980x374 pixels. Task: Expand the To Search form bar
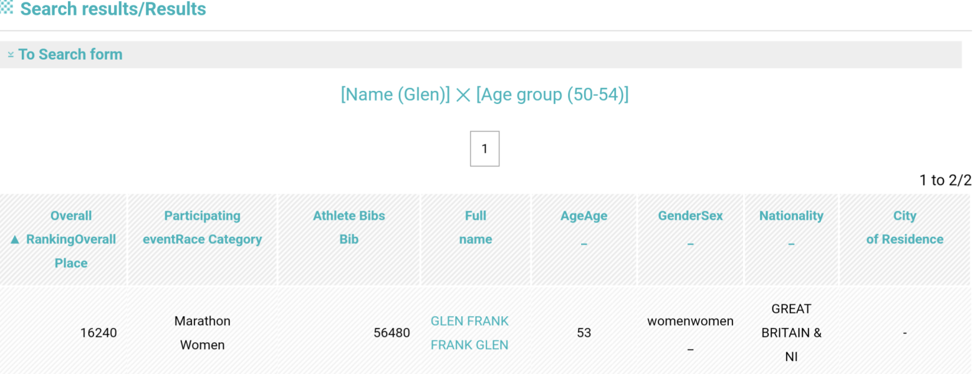tap(481, 55)
